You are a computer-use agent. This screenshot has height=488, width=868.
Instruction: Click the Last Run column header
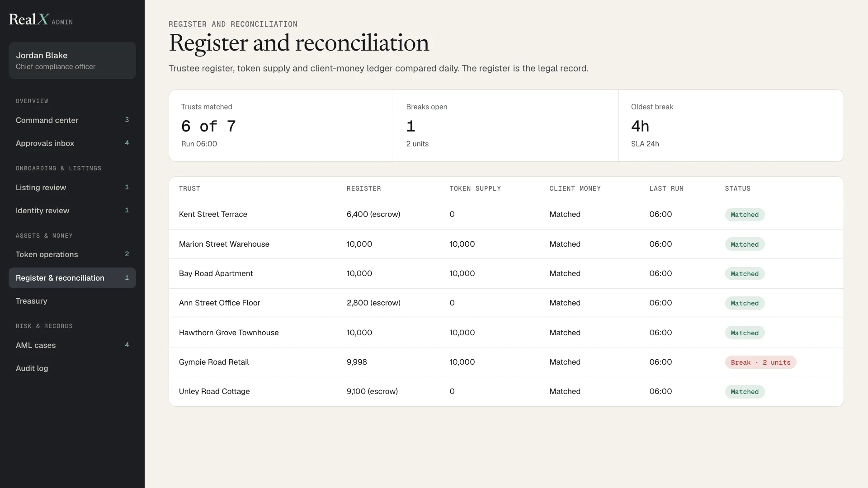pos(666,188)
